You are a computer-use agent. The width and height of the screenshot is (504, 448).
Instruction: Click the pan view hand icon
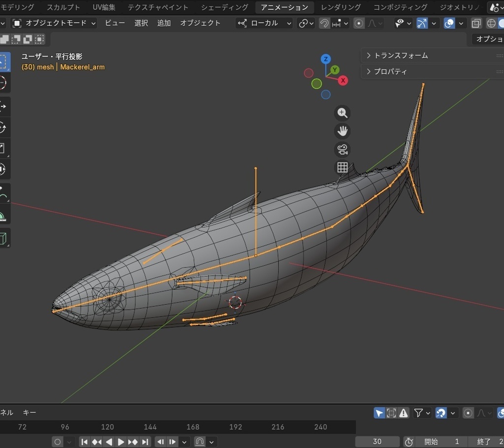343,131
